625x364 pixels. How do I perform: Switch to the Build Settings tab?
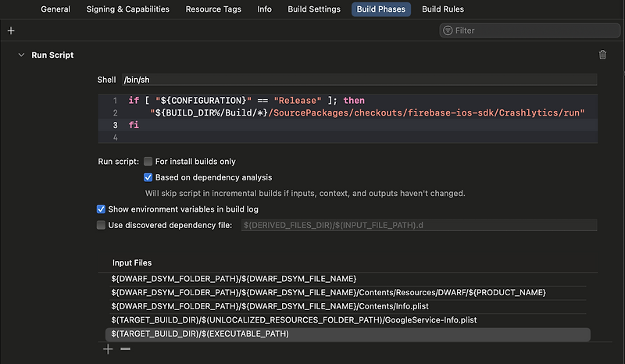coord(314,9)
